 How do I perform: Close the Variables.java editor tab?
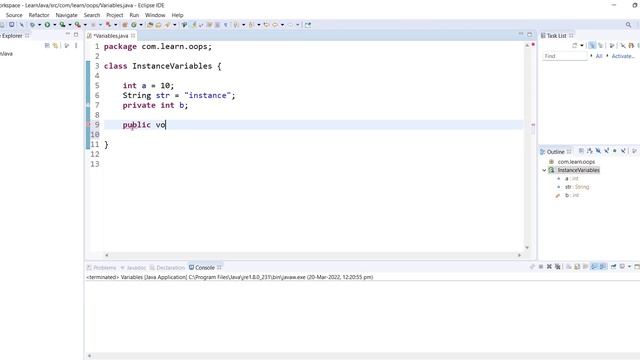[x=133, y=36]
